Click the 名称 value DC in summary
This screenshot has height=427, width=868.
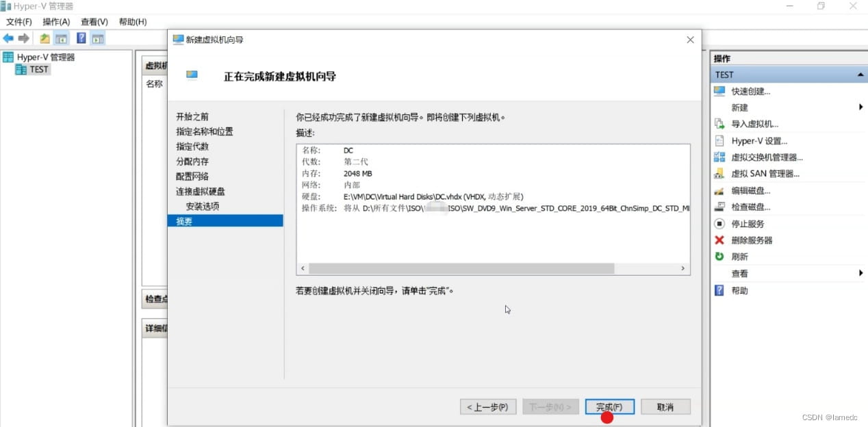348,151
